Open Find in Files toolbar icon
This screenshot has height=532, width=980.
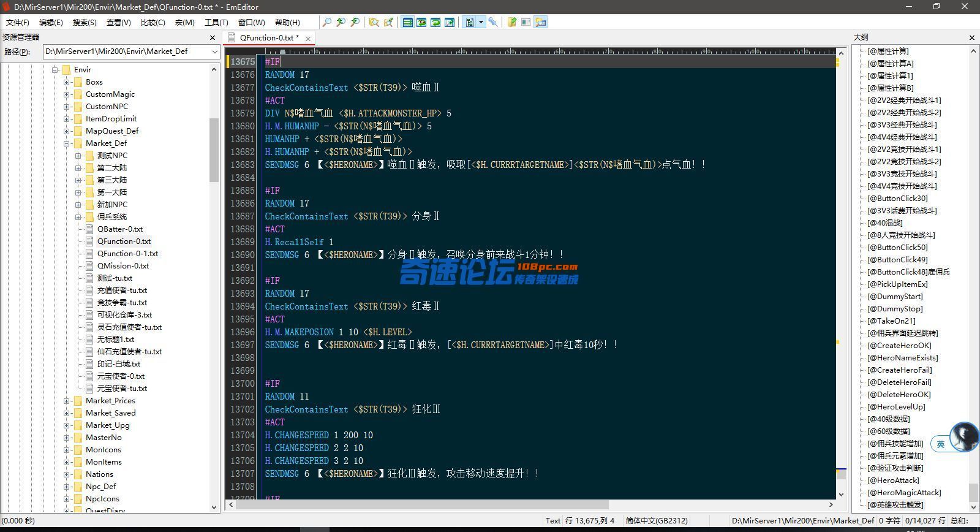click(374, 22)
